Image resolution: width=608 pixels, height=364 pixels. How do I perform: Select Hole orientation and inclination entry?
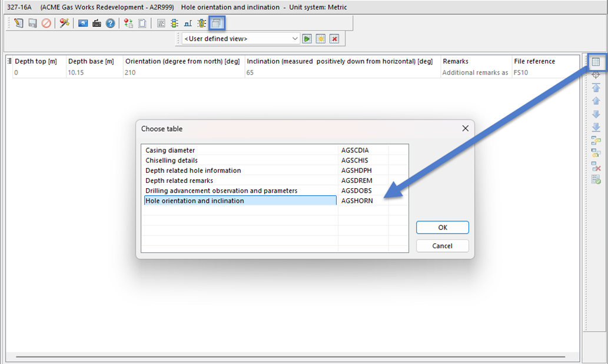194,201
